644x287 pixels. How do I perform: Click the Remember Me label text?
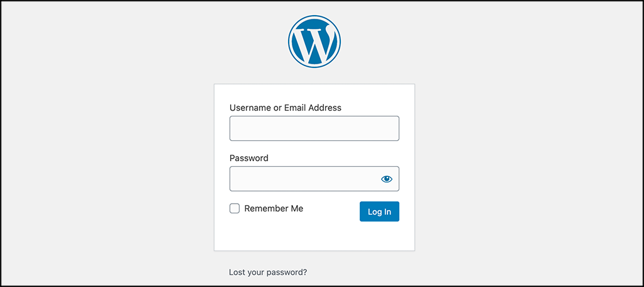pos(274,208)
